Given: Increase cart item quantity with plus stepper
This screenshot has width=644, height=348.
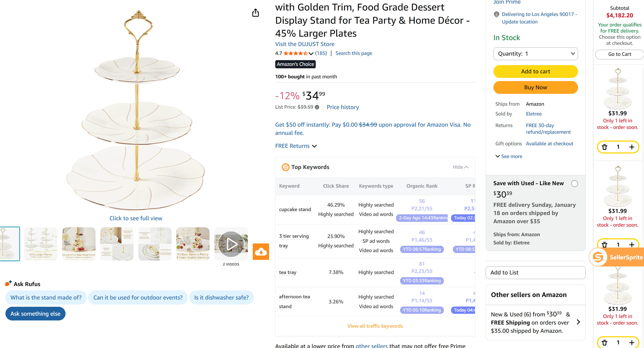Looking at the screenshot, I should tap(632, 147).
